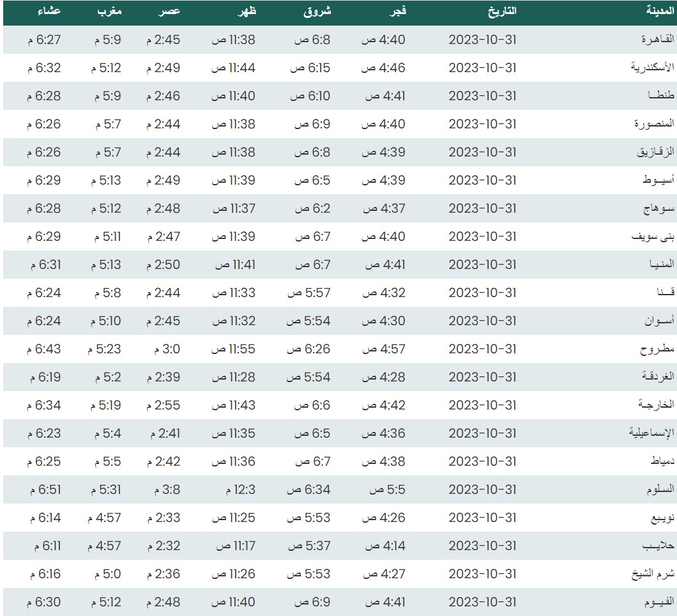Click the المدينة column header
Image resolution: width=677 pixels, height=616 pixels.
point(658,11)
